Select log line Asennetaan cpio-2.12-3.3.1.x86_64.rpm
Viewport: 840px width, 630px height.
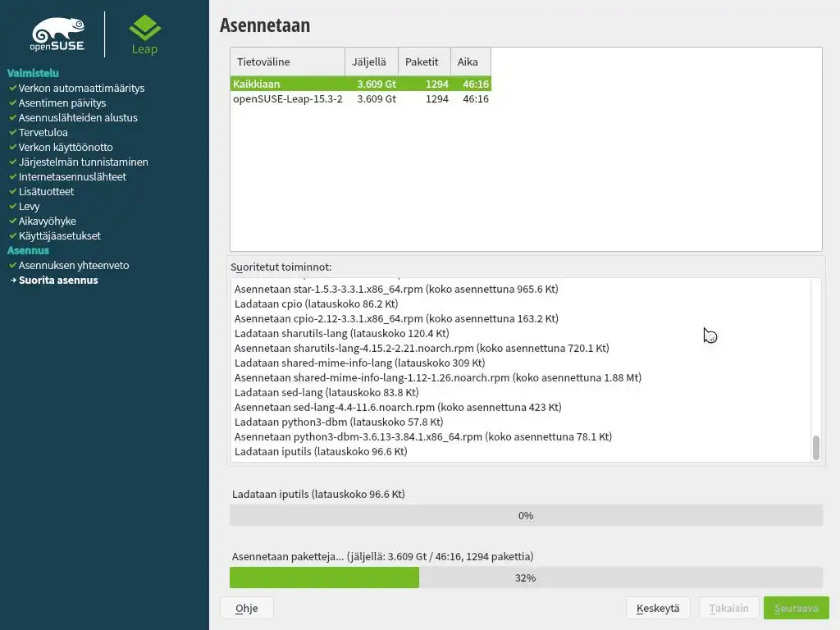[x=396, y=318]
